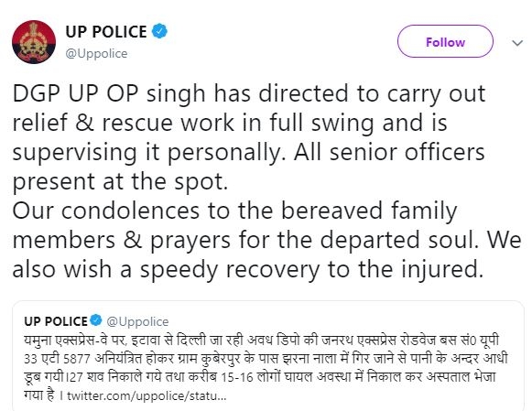Open the UP Police profile avatar
The image size is (532, 411).
(34, 42)
